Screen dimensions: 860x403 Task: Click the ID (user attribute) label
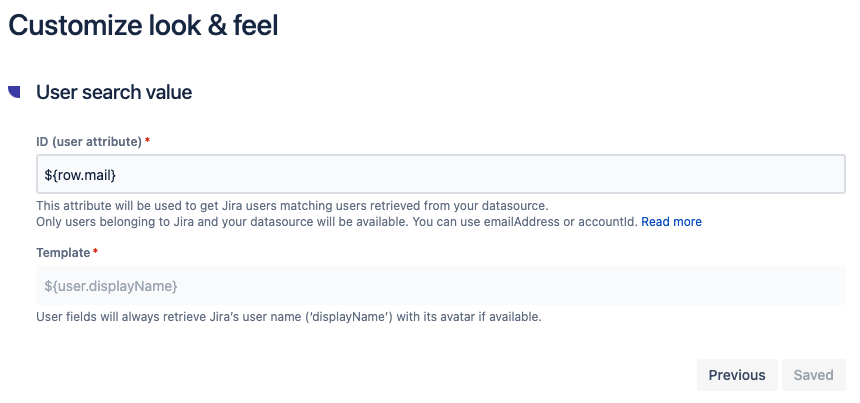tap(89, 142)
